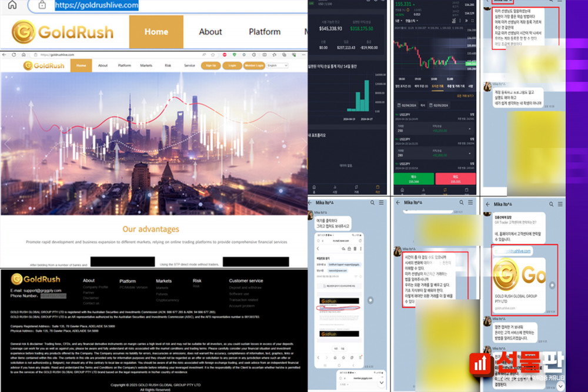The image size is (588, 392).
Task: Click the goldrushlive.com address bar URL
Action: tap(97, 5)
